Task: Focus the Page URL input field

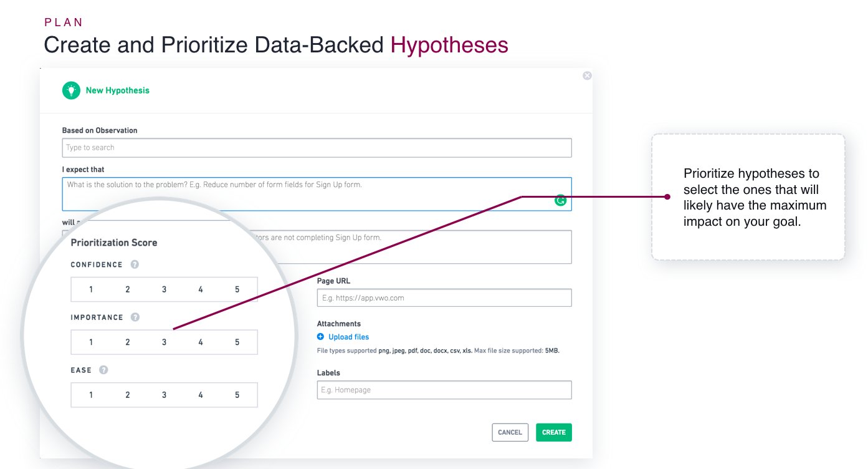Action: click(444, 297)
